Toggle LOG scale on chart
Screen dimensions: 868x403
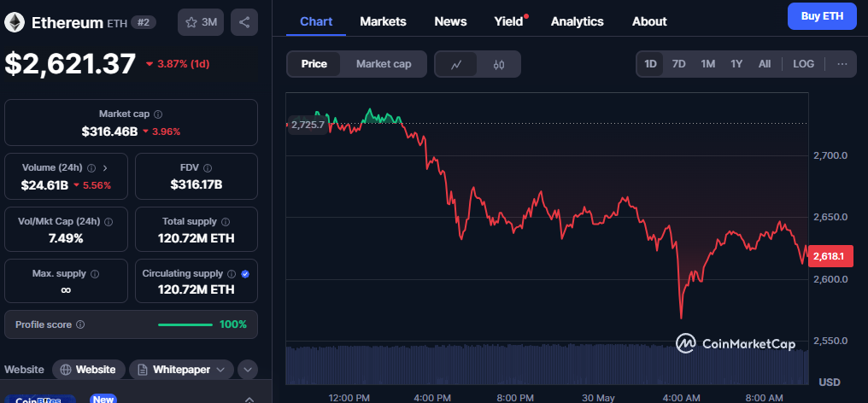click(x=803, y=64)
